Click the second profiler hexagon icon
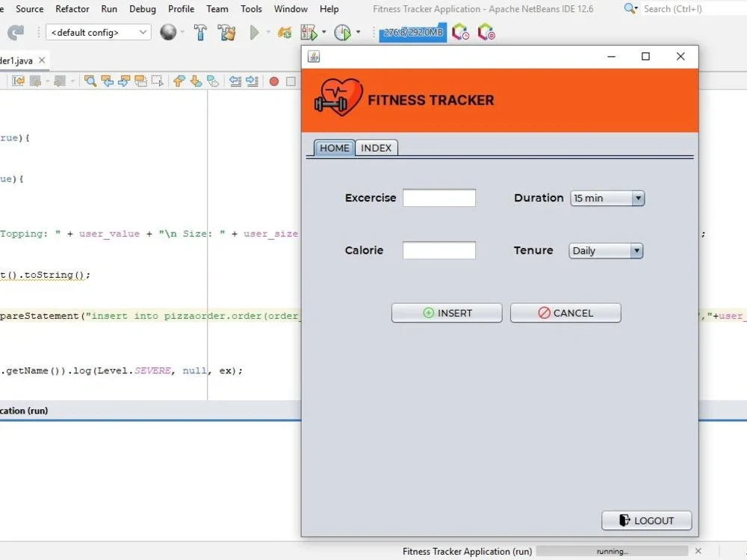The width and height of the screenshot is (747, 560). coord(486,32)
